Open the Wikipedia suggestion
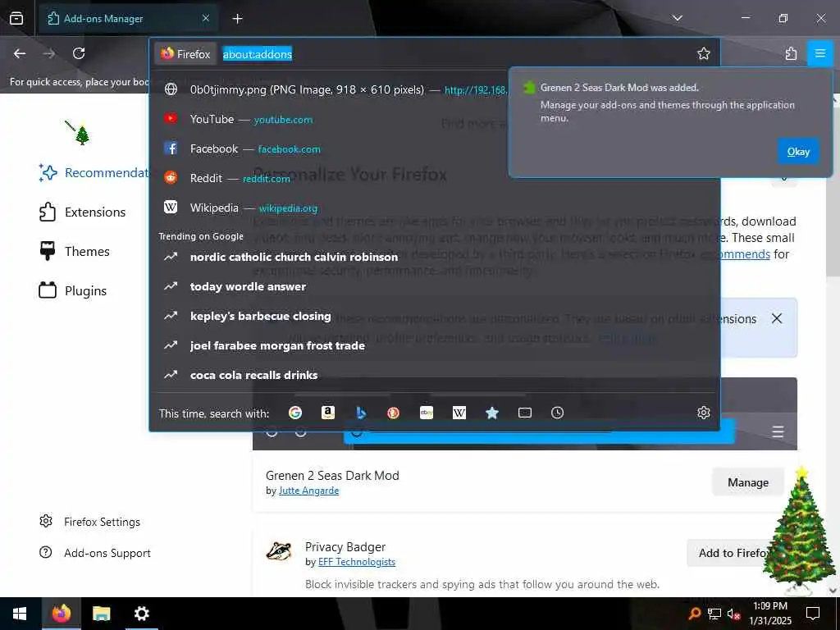The height and width of the screenshot is (630, 840). point(434,208)
